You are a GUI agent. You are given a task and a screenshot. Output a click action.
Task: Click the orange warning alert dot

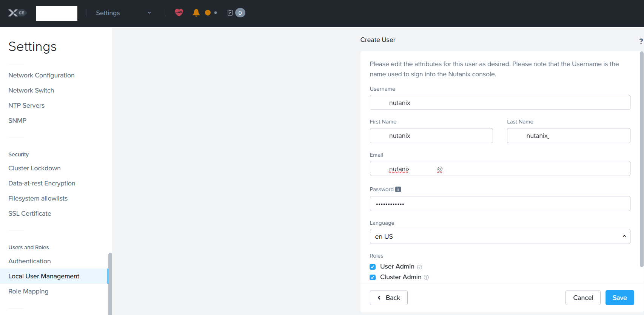click(x=208, y=13)
